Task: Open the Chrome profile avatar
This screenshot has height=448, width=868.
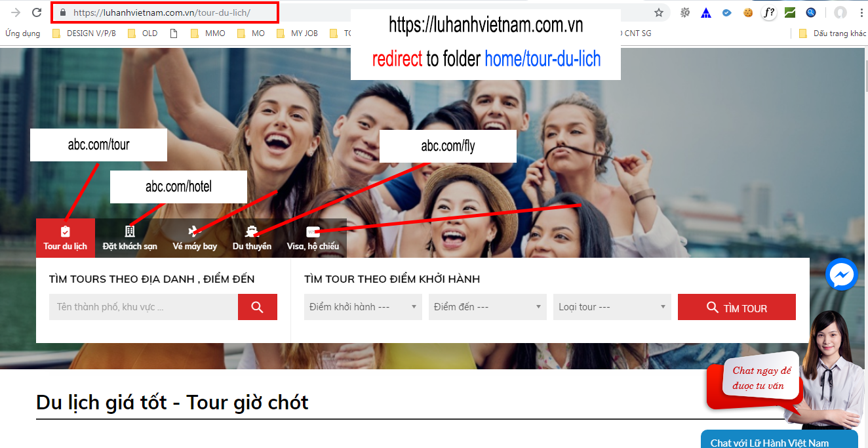Action: [x=840, y=12]
